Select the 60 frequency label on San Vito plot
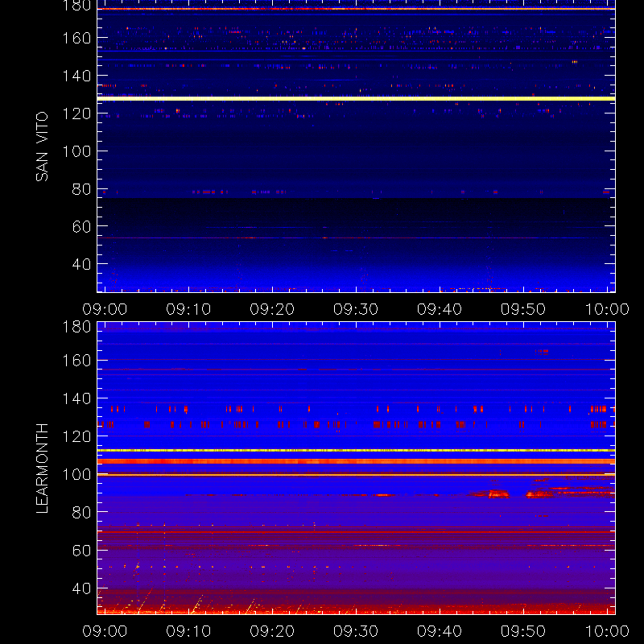The image size is (644, 644). 81,226
